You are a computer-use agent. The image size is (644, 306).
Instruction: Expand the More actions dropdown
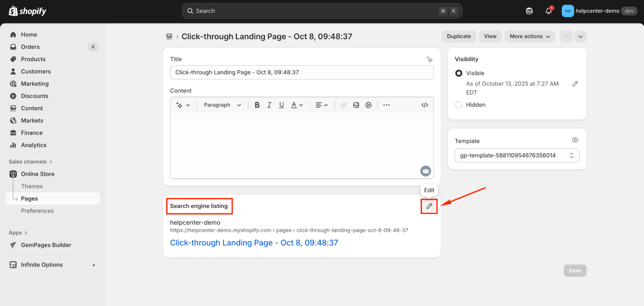click(529, 36)
